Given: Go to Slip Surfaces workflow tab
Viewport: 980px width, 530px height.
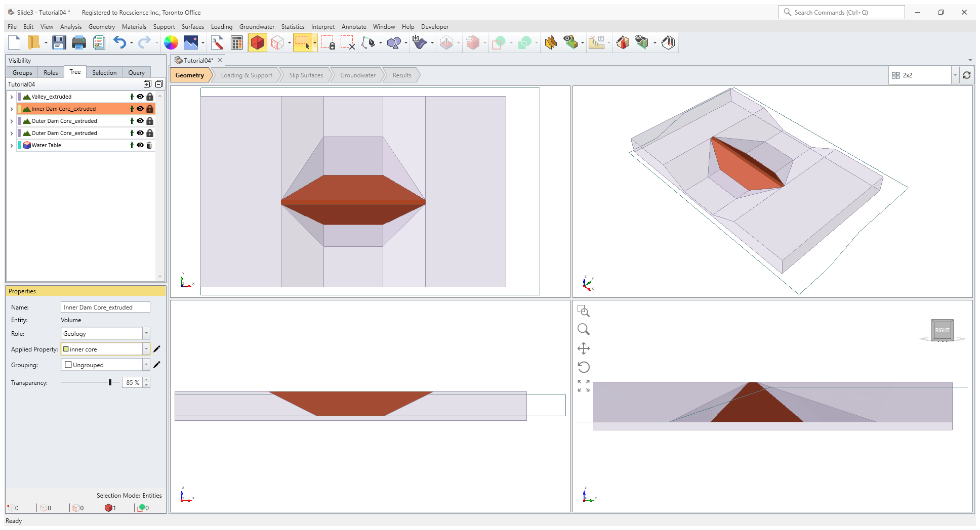Looking at the screenshot, I should pos(306,75).
